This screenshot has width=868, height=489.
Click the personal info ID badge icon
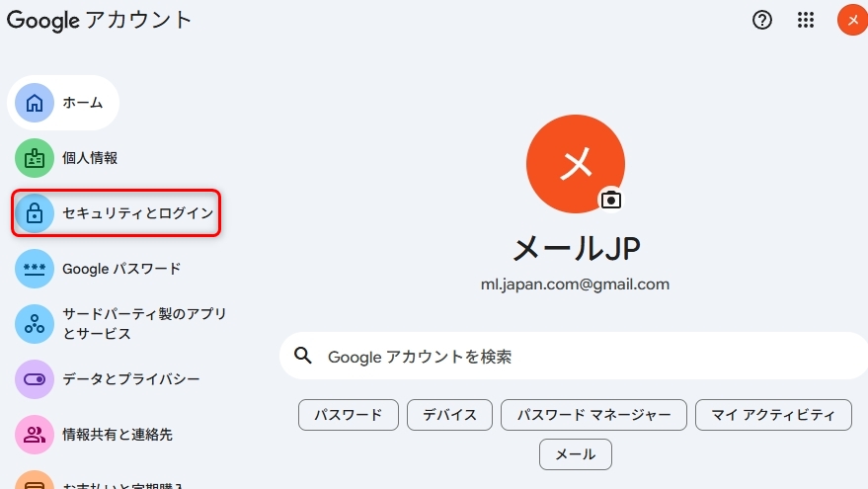[35, 158]
